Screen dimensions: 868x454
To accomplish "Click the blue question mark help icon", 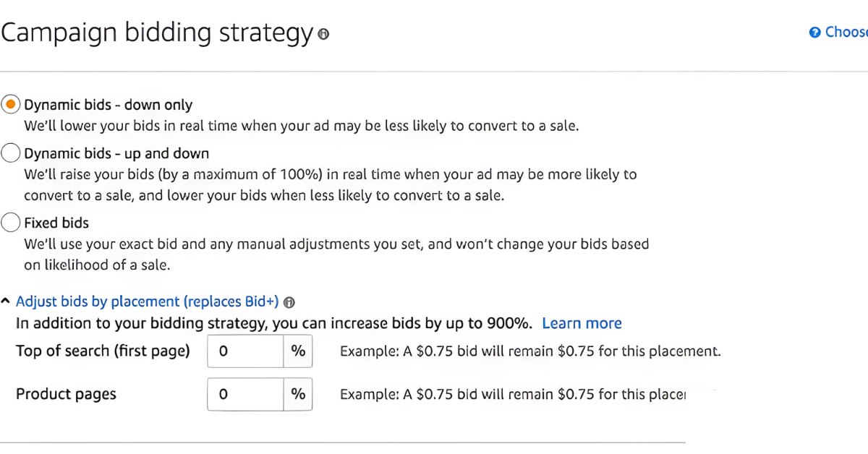I will click(815, 33).
